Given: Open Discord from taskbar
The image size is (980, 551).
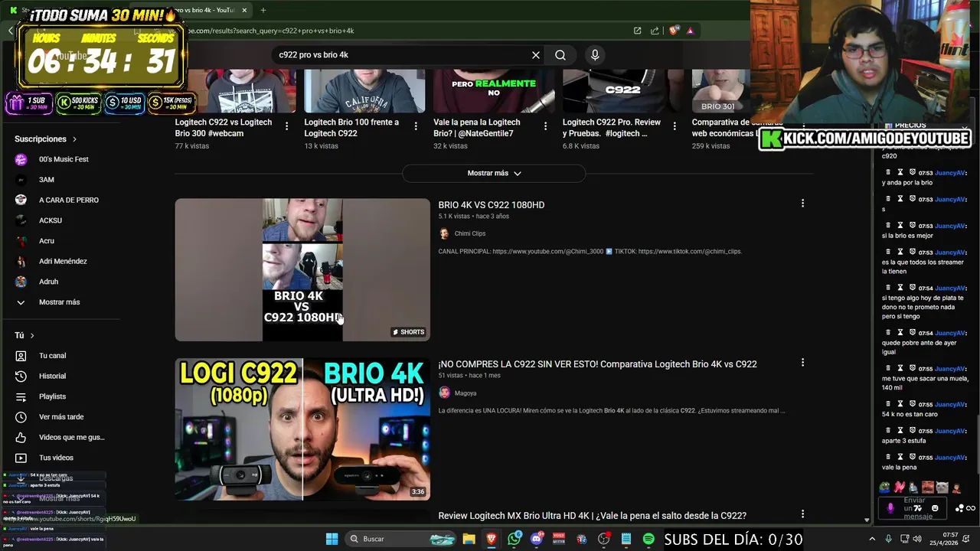Looking at the screenshot, I should [x=537, y=539].
